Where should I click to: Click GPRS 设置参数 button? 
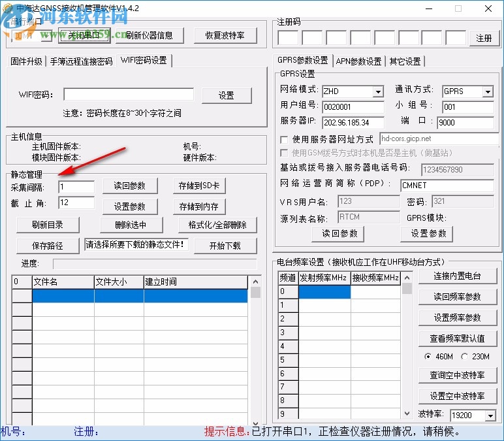pyautogui.click(x=426, y=233)
